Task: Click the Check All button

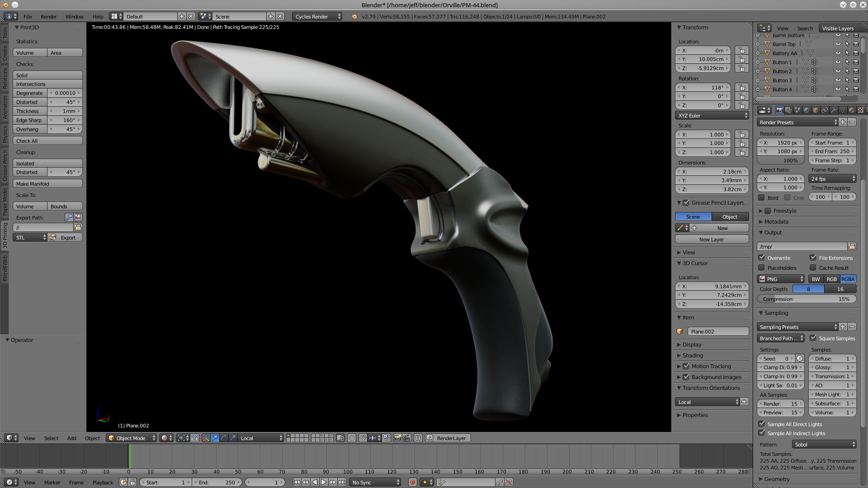Action: click(47, 141)
